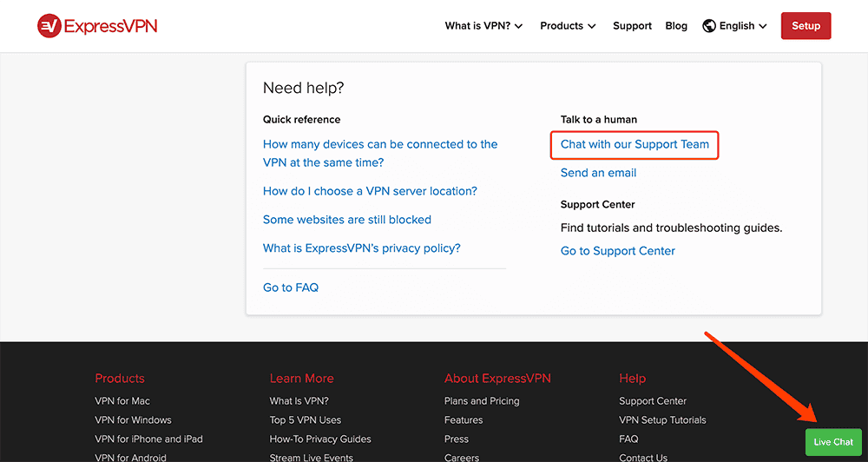Click the About ExpressVPN footer heading
868x462 pixels.
point(497,379)
